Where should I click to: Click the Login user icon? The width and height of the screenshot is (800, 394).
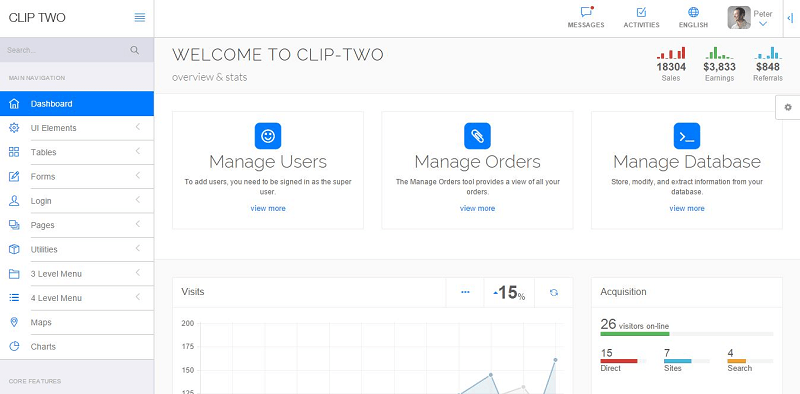click(x=14, y=201)
